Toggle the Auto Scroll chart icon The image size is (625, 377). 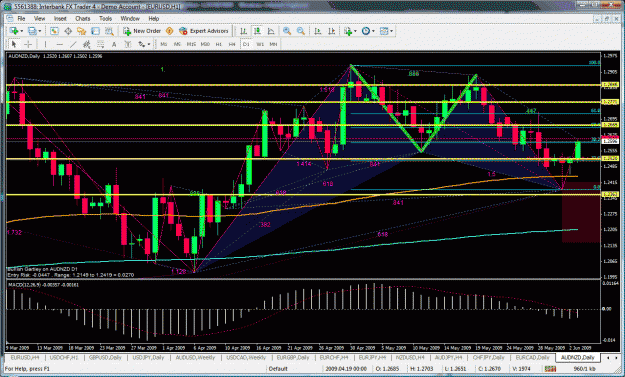(x=318, y=31)
